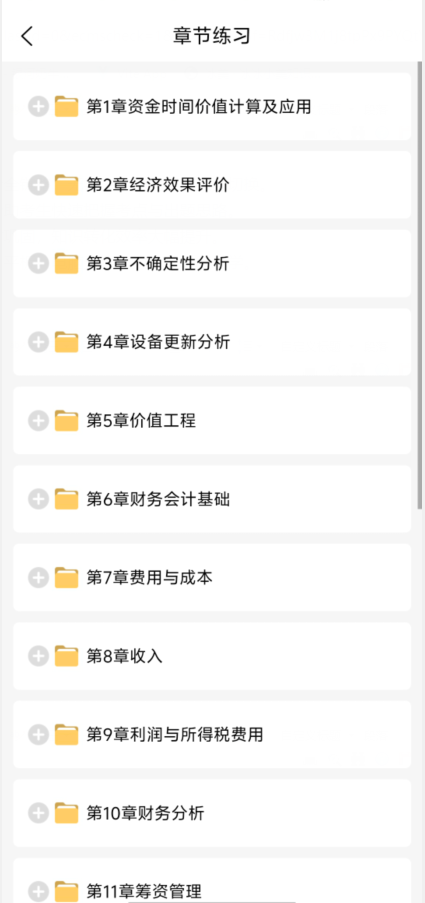The width and height of the screenshot is (425, 903).
Task: Click folder icon beside 第8章收入
Action: coord(67,655)
